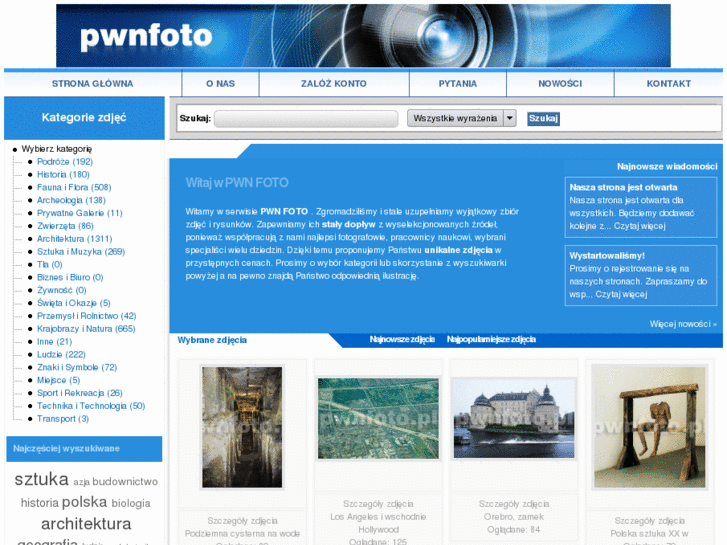Image resolution: width=727 pixels, height=545 pixels.
Task: Open the Polish art sculpture thumbnail
Action: [650, 427]
